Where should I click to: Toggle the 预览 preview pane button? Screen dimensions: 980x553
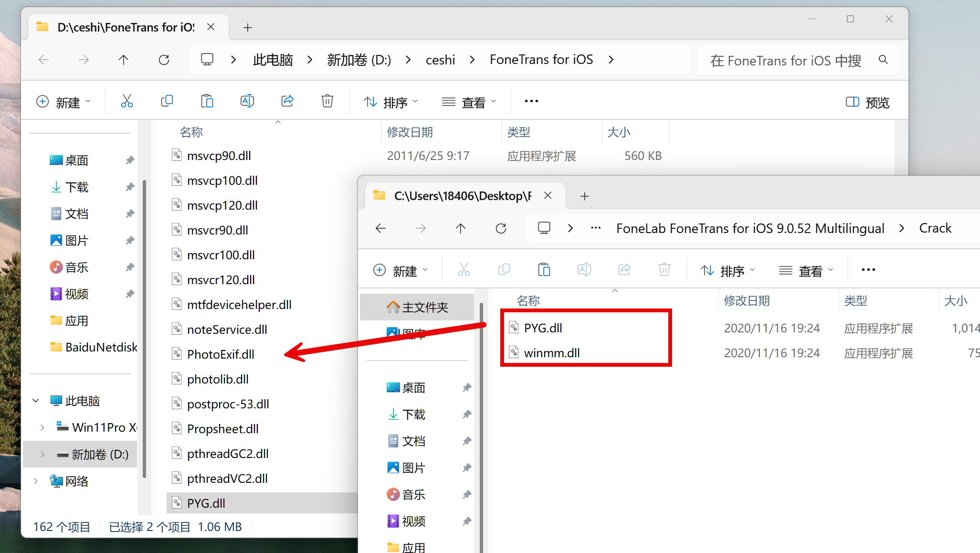tap(867, 102)
